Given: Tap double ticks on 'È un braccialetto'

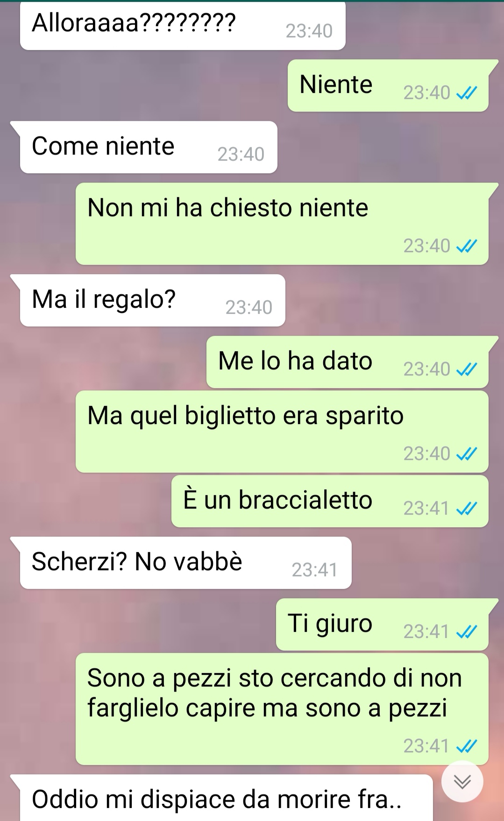Looking at the screenshot, I should coord(467,509).
